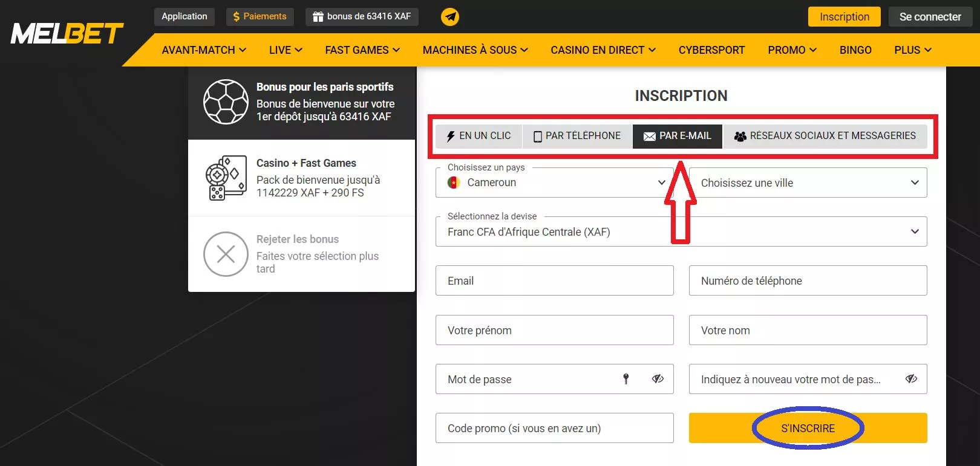The image size is (980, 466).
Task: Open the Choisissez un pays dropdown
Action: click(554, 183)
